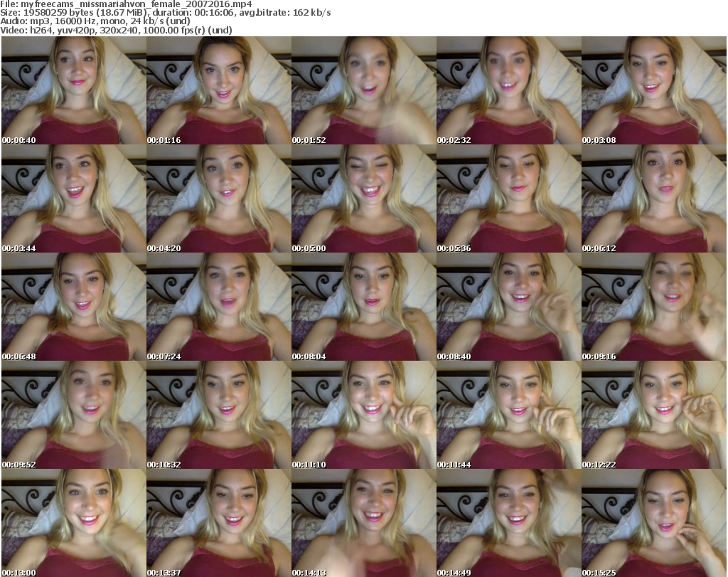728x577 pixels.
Task: Click the Audio line reading mp3, 16000 Hz
Action: pos(95,21)
